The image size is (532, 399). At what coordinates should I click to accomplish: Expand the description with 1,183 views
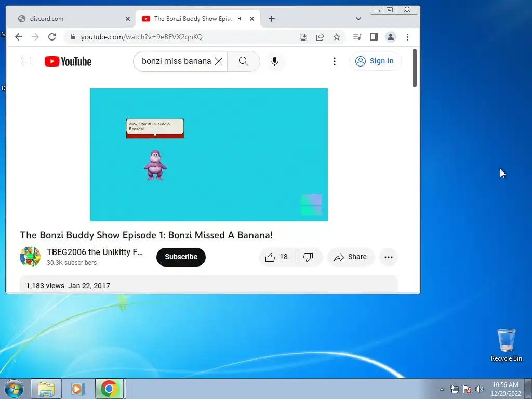pos(209,284)
